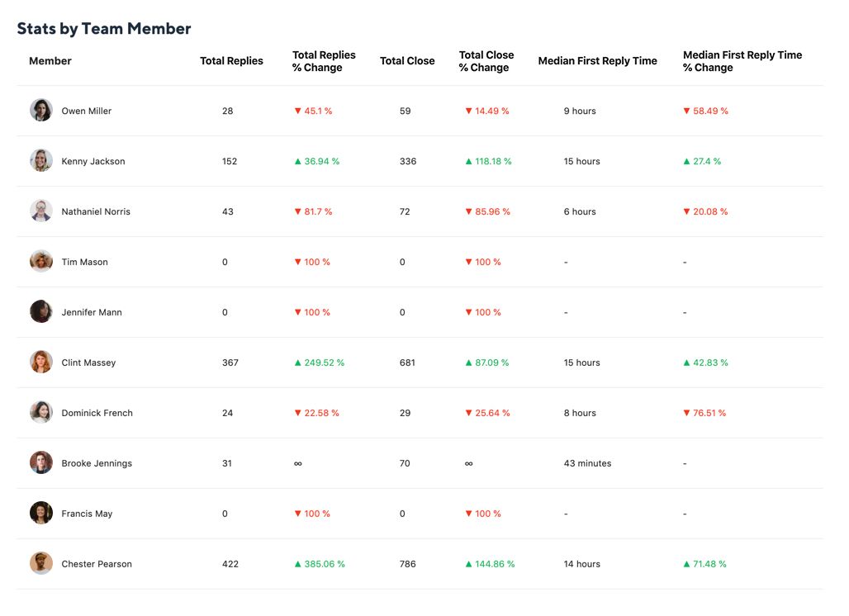Click the green arrow beside 385.06 %
The width and height of the screenshot is (849, 616).
(298, 563)
